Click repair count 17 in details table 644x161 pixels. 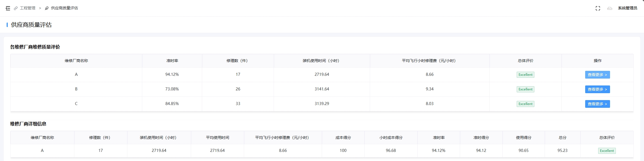(x=101, y=151)
